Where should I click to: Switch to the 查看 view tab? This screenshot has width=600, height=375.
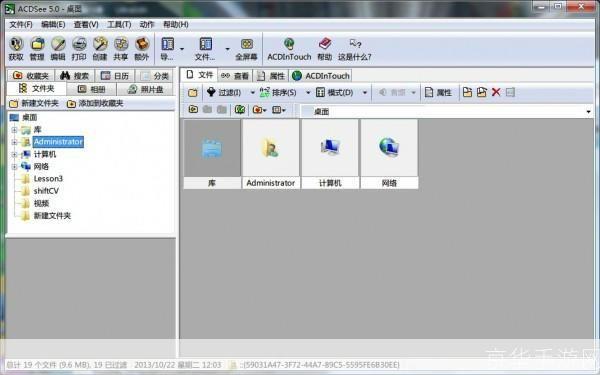click(235, 76)
